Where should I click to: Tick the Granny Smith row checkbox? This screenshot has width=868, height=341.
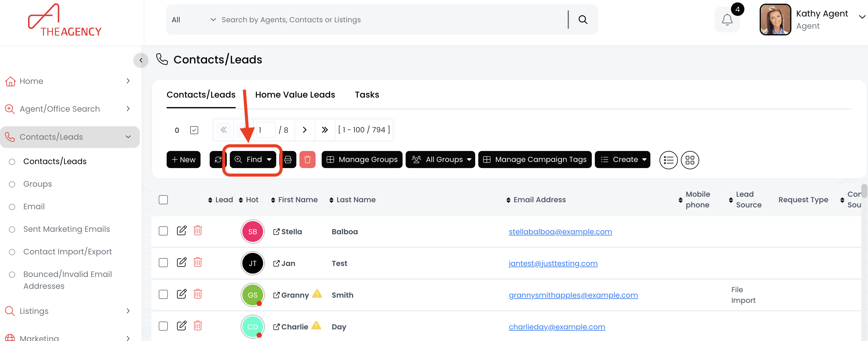(x=163, y=295)
